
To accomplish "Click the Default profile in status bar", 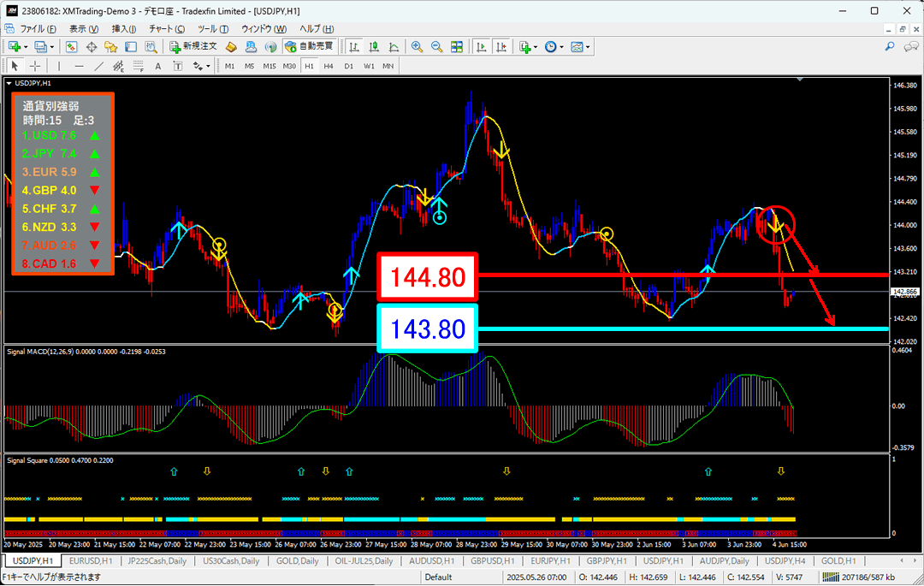I will 438,577.
